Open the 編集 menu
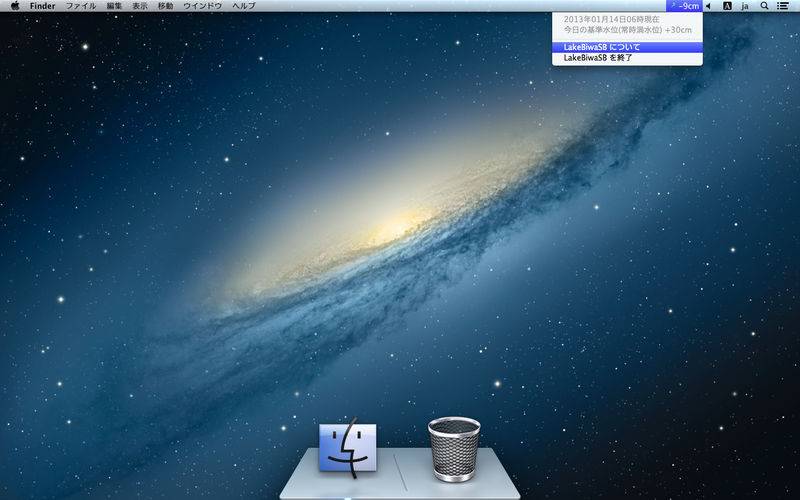The width and height of the screenshot is (800, 500). pos(114,6)
